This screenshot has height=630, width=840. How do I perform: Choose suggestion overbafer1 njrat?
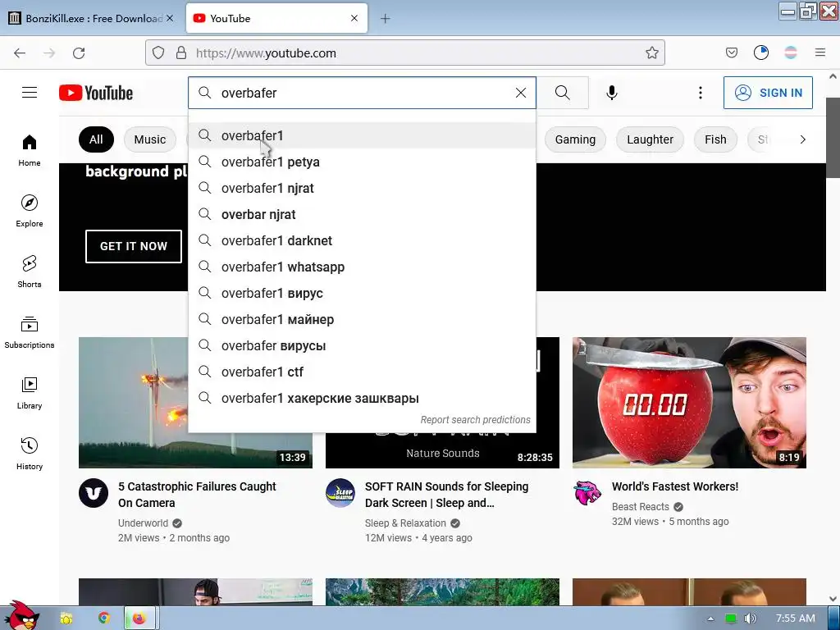362,188
